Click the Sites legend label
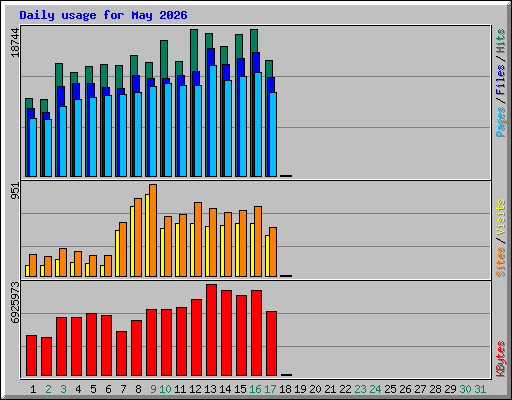 501,262
